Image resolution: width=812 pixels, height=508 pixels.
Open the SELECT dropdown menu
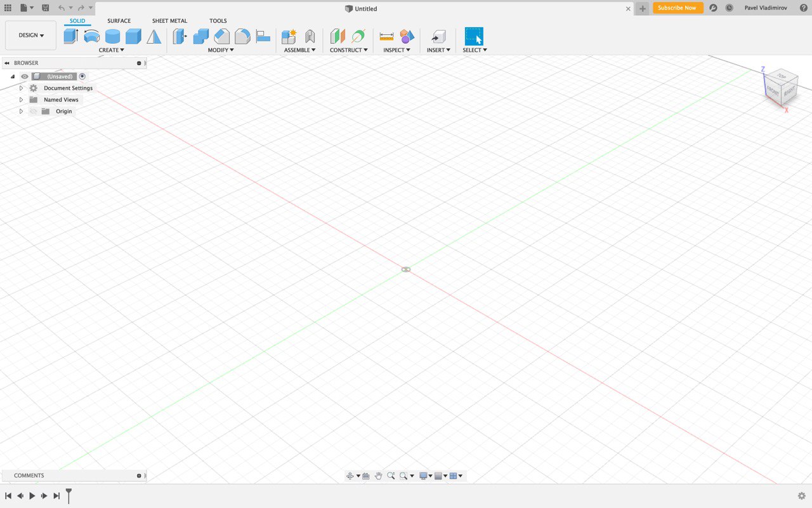pos(475,50)
